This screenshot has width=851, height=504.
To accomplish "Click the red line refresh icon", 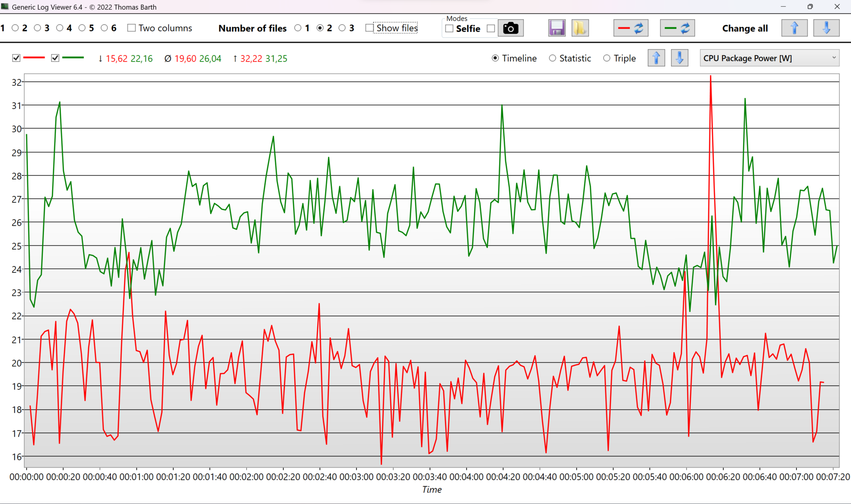I will (x=631, y=28).
